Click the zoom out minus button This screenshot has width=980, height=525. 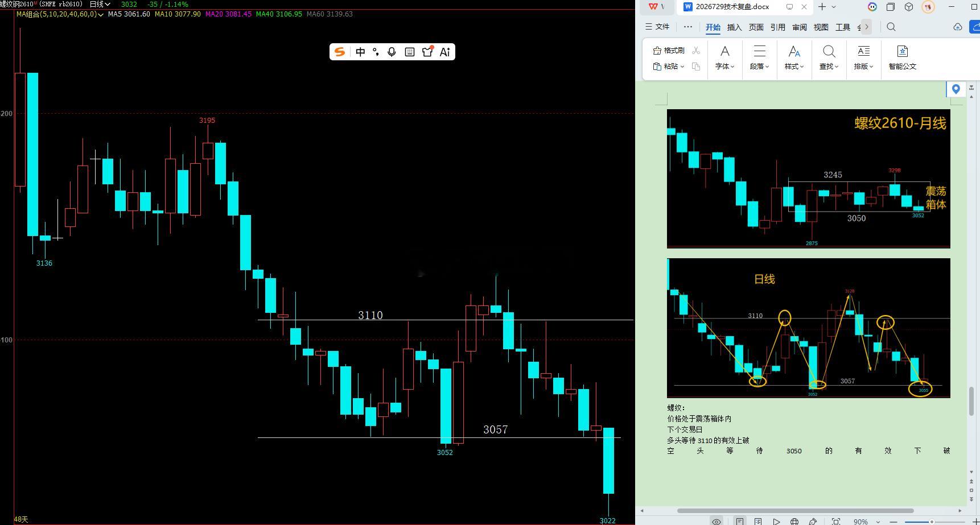894,522
